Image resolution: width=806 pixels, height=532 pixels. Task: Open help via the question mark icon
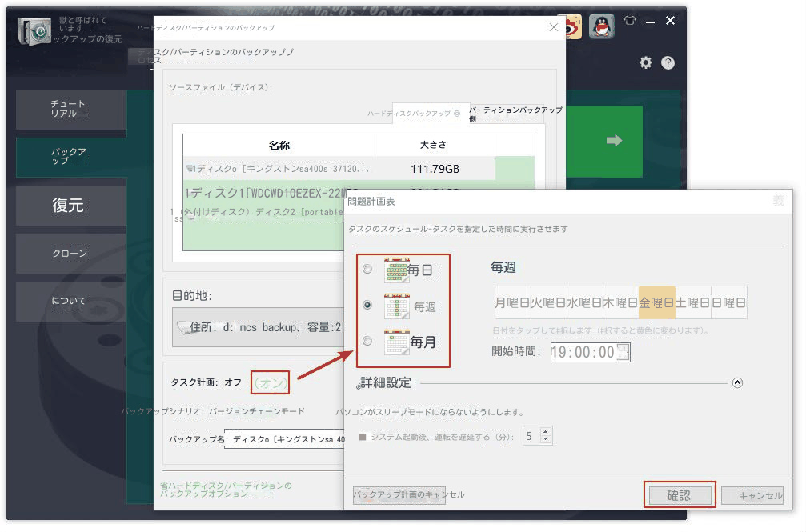tap(668, 63)
